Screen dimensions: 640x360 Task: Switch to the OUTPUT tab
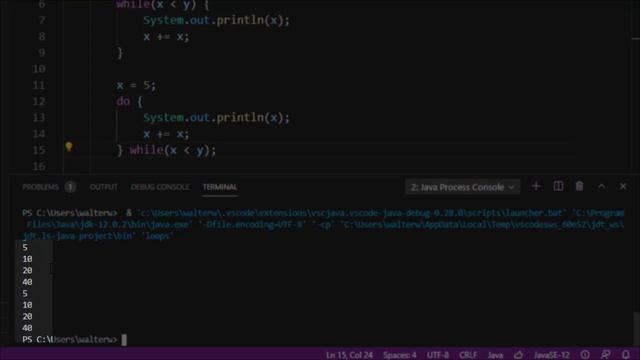[104, 187]
